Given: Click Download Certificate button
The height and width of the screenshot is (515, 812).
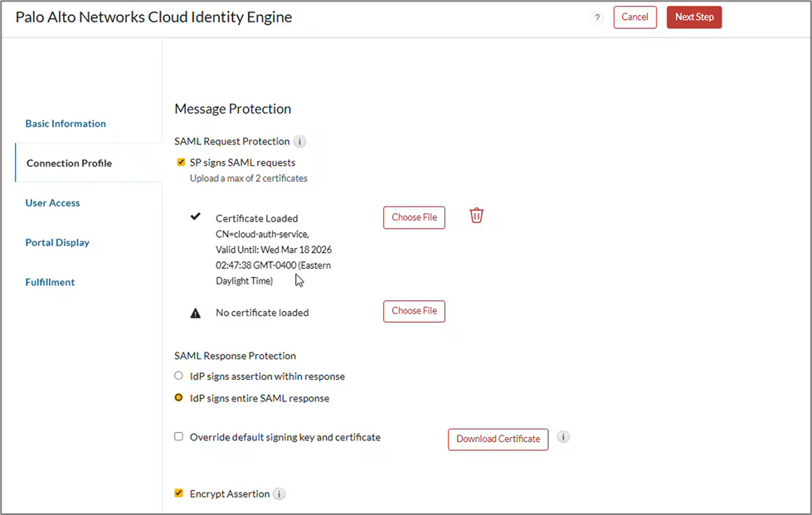Looking at the screenshot, I should [498, 440].
